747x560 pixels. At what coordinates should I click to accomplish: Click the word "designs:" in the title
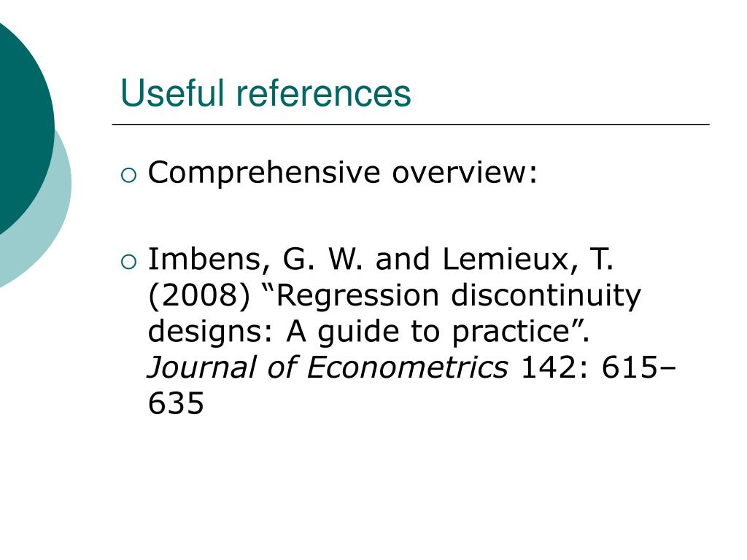coord(211,332)
